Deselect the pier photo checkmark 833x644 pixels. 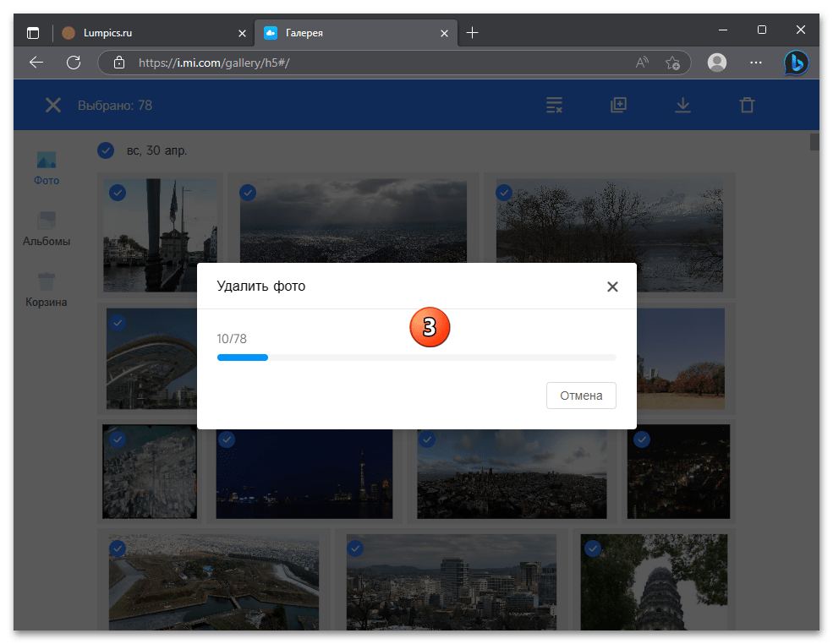click(x=118, y=193)
